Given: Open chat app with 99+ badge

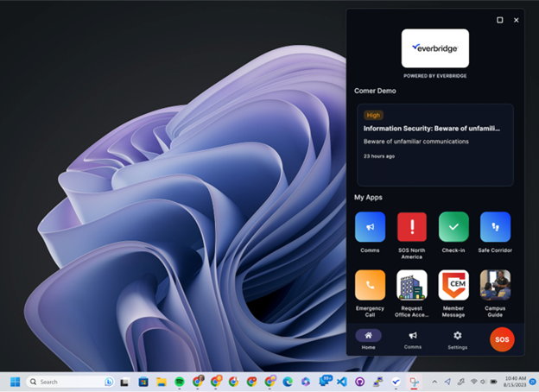Looking at the screenshot, I should [x=325, y=381].
